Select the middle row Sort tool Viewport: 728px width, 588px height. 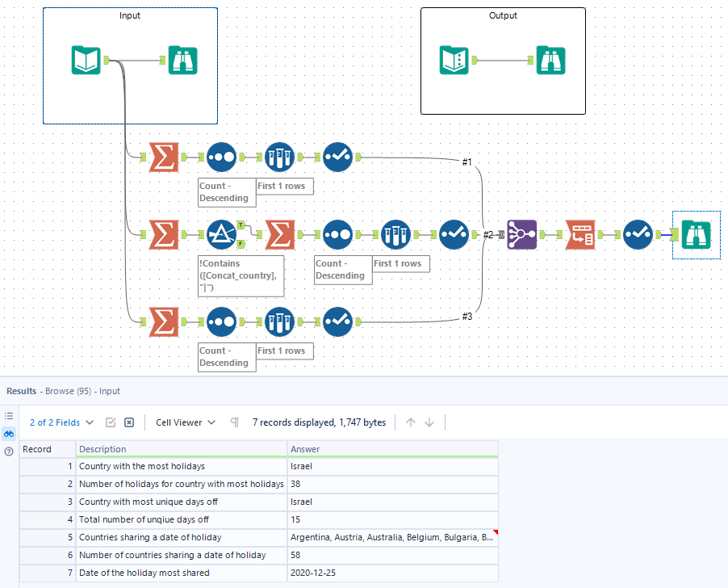pos(337,234)
